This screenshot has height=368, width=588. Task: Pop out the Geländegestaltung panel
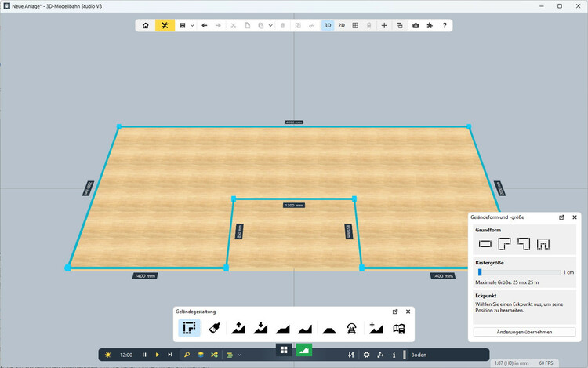tap(395, 312)
